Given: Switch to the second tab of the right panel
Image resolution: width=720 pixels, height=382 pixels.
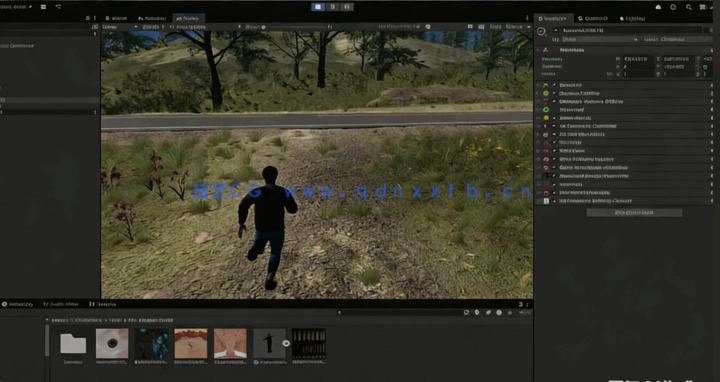Looking at the screenshot, I should (x=593, y=18).
